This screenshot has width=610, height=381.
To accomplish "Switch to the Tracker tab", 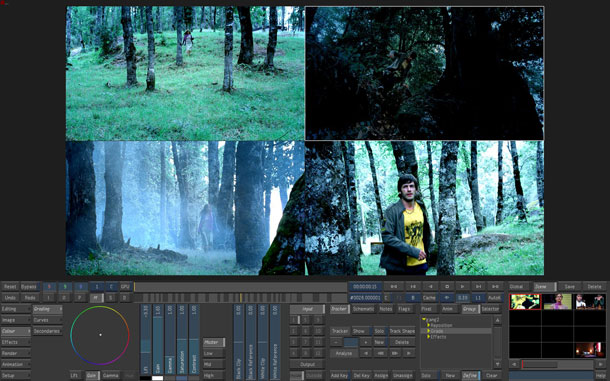I will [339, 309].
